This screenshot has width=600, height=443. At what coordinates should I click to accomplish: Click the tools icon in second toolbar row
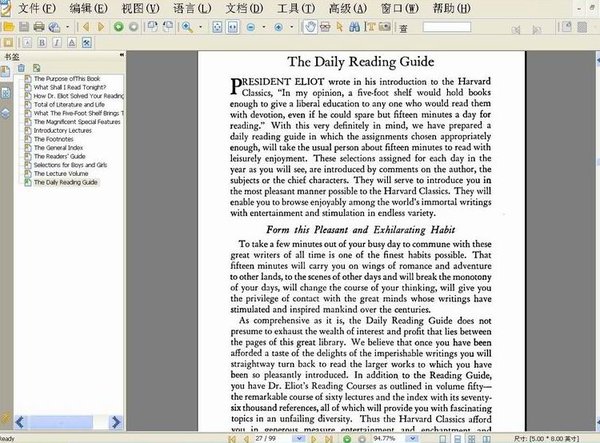pyautogui.click(x=86, y=43)
